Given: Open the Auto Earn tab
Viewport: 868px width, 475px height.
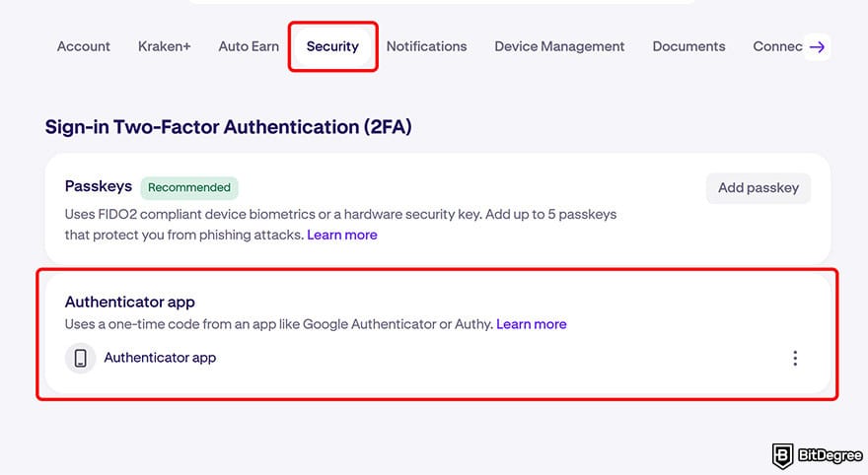Looking at the screenshot, I should (249, 46).
